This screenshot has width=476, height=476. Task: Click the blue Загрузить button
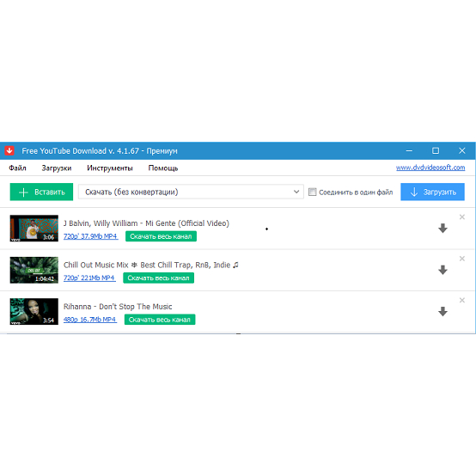pos(432,192)
